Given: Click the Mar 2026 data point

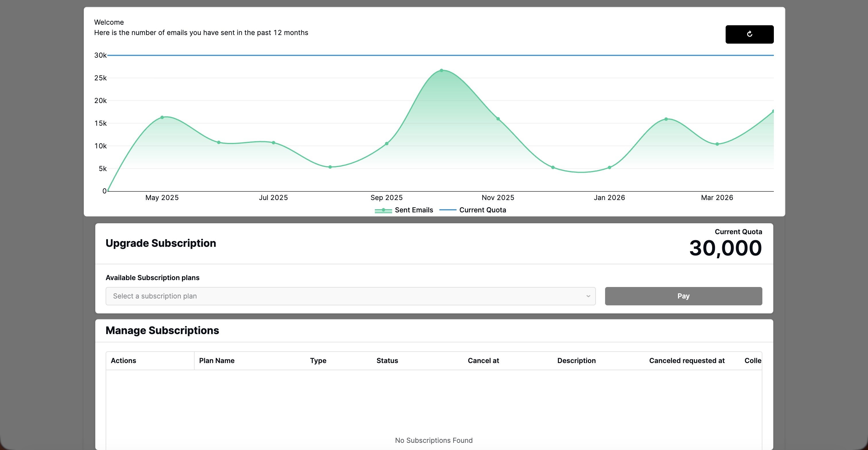Looking at the screenshot, I should tap(717, 144).
